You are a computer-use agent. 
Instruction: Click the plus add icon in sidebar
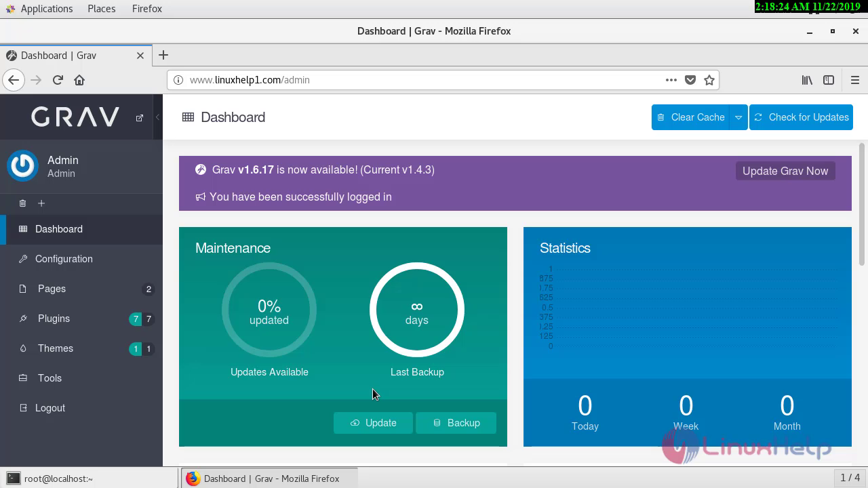point(41,203)
